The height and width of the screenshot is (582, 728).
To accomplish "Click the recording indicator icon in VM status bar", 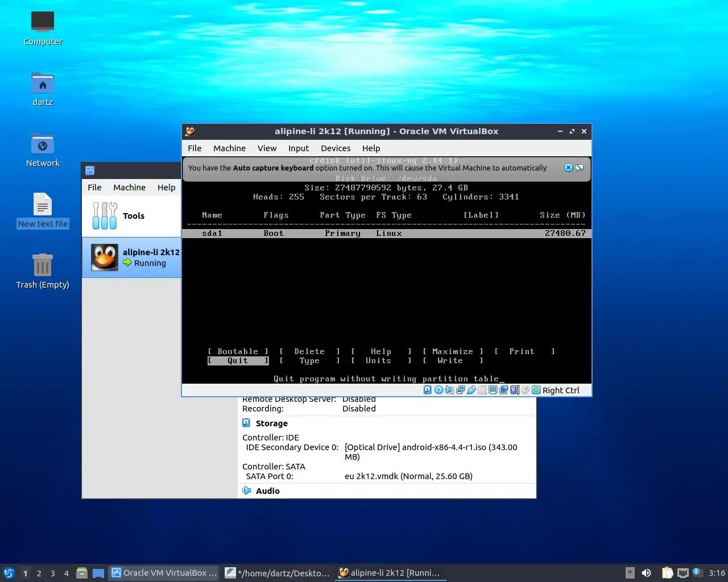I will [503, 390].
